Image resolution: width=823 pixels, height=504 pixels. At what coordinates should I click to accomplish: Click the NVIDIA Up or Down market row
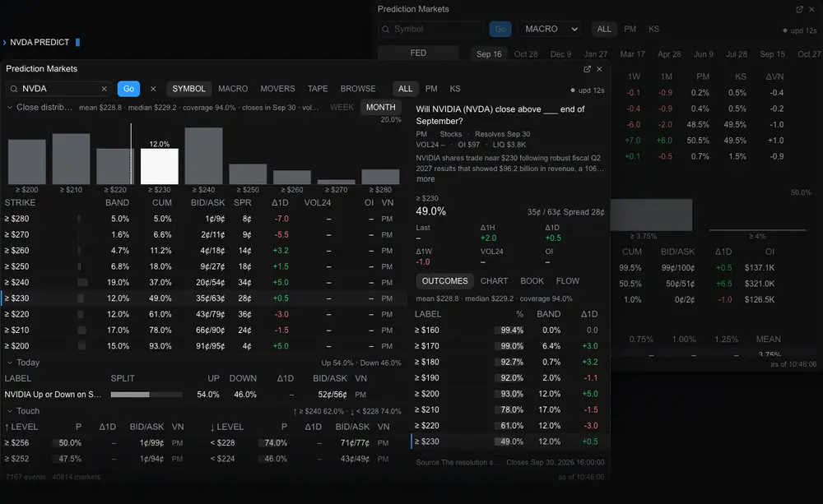click(203, 395)
